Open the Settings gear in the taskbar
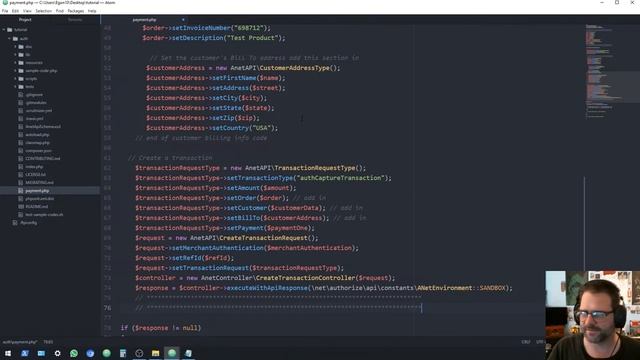This screenshot has height=360, width=640. (x=58, y=353)
